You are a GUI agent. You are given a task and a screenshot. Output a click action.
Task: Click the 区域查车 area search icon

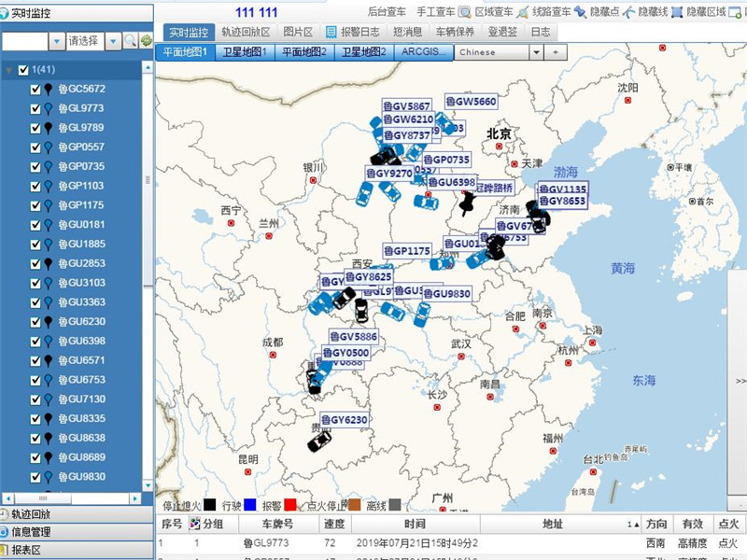[464, 12]
